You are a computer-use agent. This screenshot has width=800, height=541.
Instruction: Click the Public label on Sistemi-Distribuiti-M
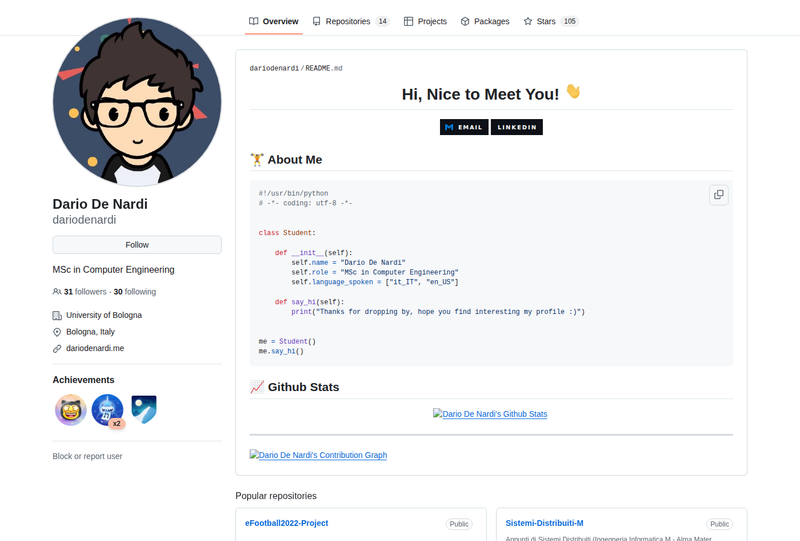(719, 524)
